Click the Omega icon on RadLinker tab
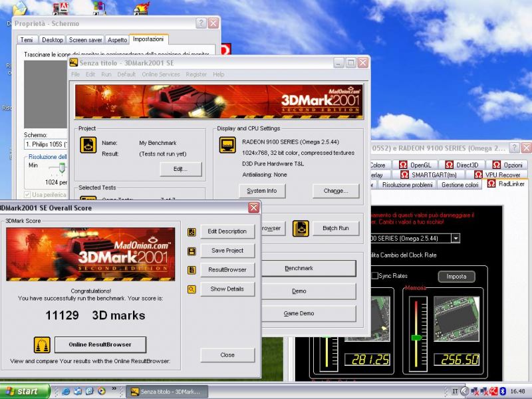The height and width of the screenshot is (399, 532). (491, 184)
